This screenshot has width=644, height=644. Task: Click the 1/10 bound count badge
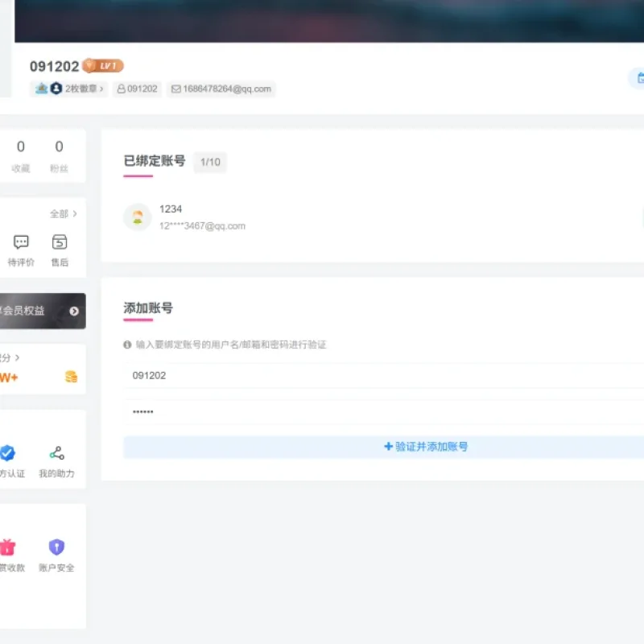(x=210, y=162)
